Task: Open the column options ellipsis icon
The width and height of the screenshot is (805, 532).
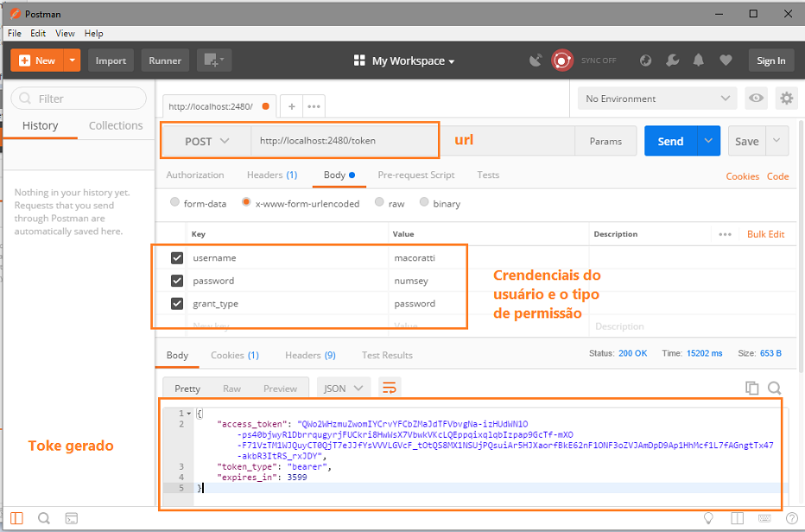Action: coord(725,234)
